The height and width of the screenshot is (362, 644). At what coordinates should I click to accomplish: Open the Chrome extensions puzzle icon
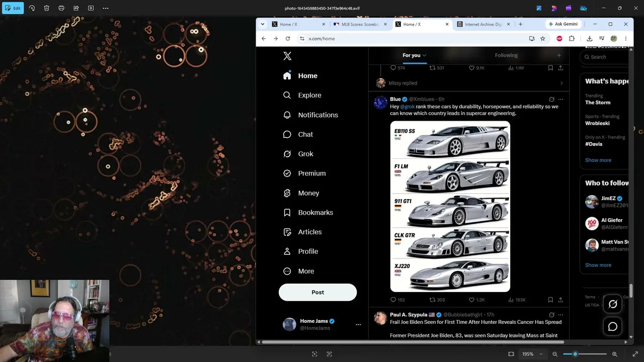click(572, 39)
